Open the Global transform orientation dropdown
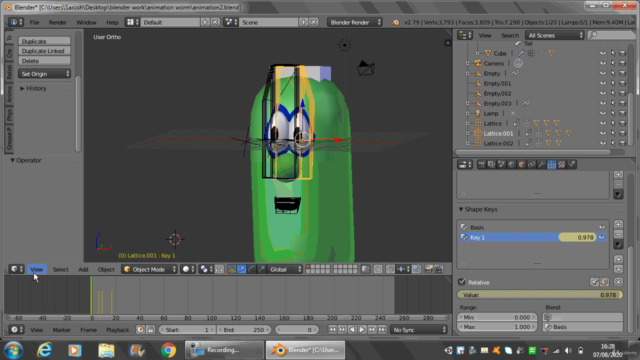 (285, 269)
